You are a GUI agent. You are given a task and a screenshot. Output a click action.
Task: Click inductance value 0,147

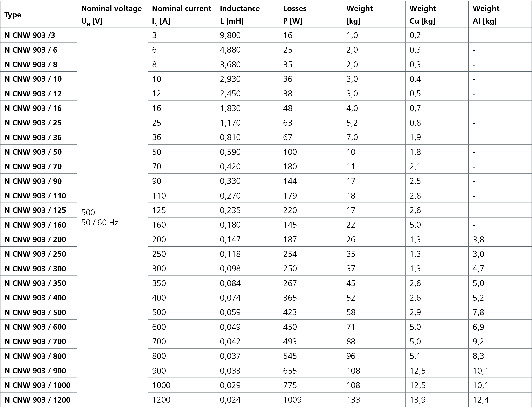pos(230,239)
